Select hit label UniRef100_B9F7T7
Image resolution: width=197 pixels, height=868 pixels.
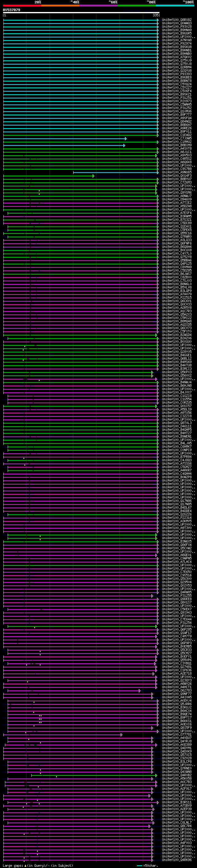point(177,115)
